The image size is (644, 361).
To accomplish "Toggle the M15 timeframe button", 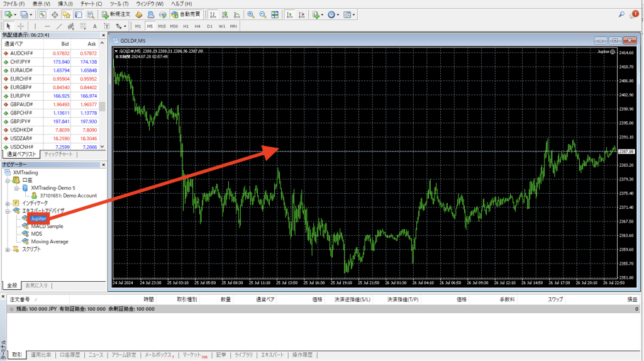I will click(162, 26).
